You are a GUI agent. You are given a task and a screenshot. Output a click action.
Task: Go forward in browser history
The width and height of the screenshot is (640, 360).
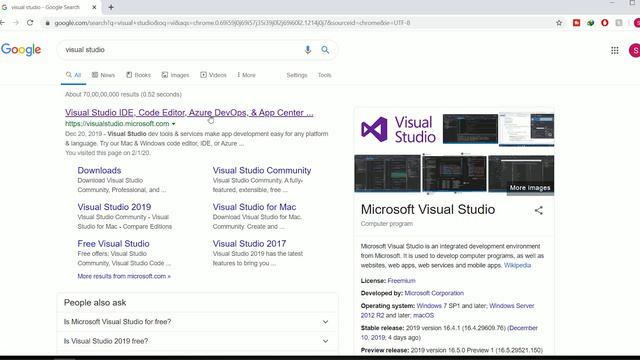click(16, 23)
